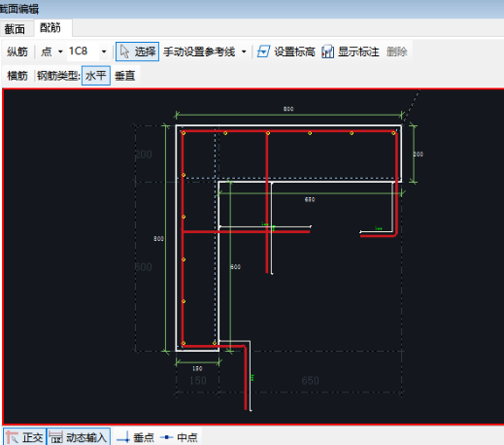Click the 显示标注 chart icon
This screenshot has height=445, width=504.
coord(327,51)
